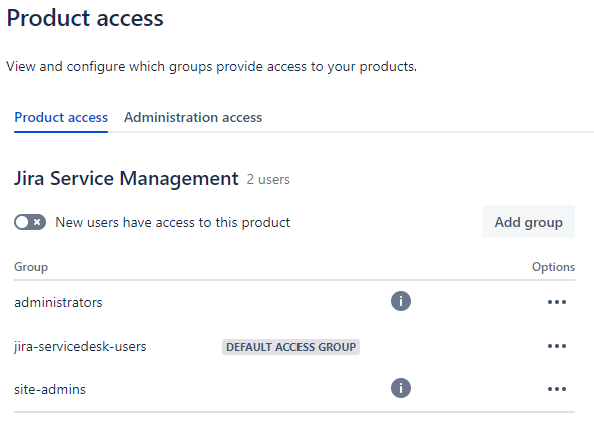Switch to the Administration access tab
The width and height of the screenshot is (594, 424).
point(193,117)
